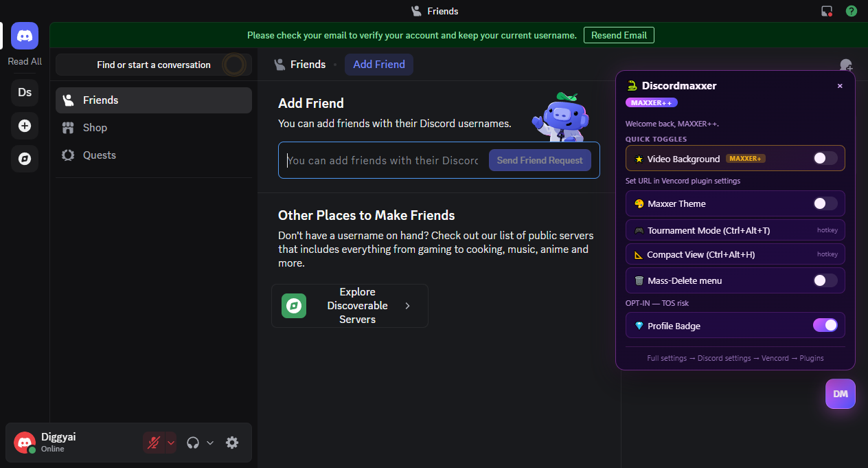This screenshot has height=468, width=868.
Task: Open Explore Discoverable Servers button
Action: 350,306
